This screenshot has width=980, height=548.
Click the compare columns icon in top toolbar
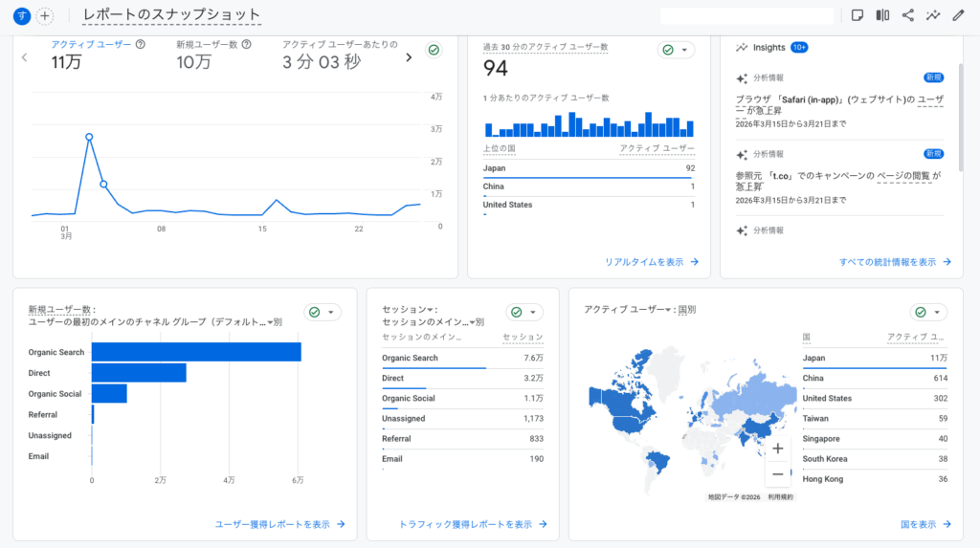click(882, 15)
